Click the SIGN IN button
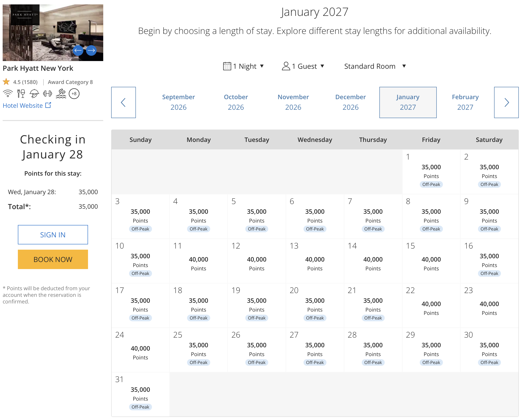The height and width of the screenshot is (420, 521). click(53, 234)
